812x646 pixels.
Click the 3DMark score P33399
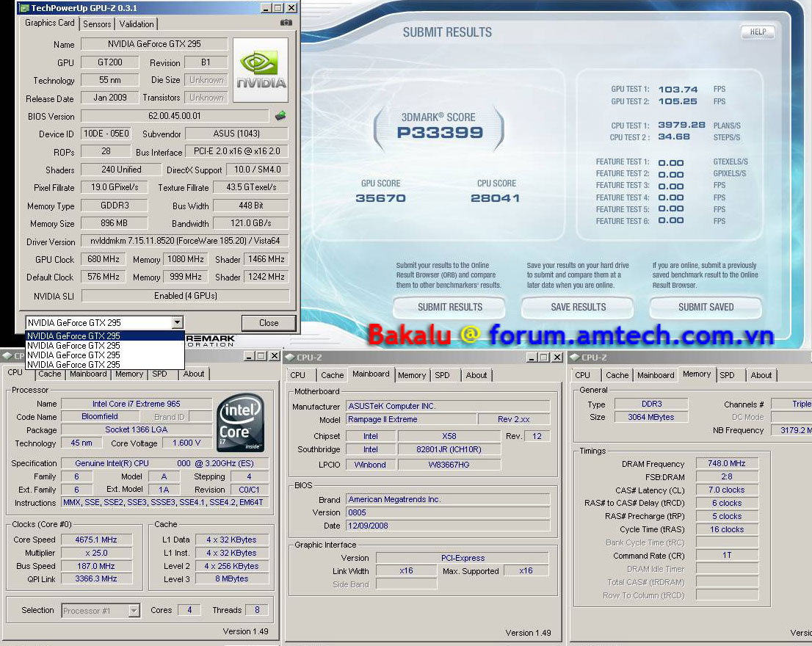pyautogui.click(x=440, y=133)
